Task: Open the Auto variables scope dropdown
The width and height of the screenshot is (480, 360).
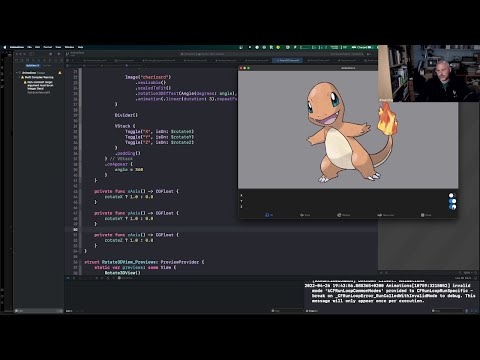Action: point(69,311)
